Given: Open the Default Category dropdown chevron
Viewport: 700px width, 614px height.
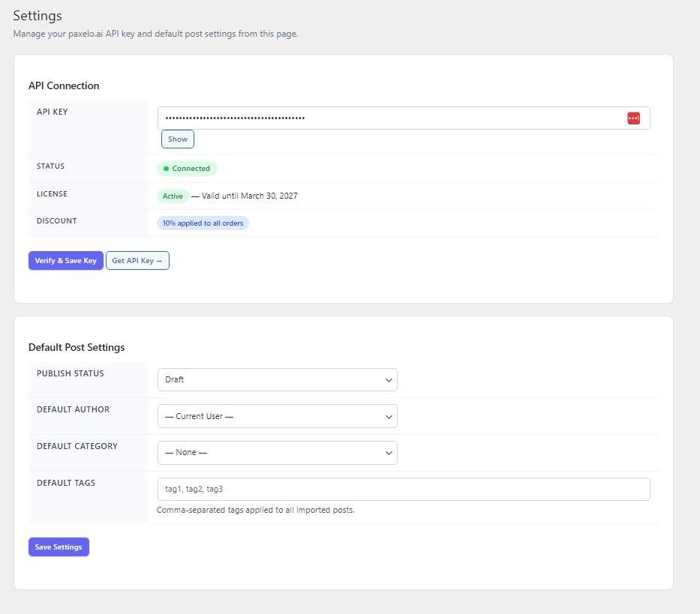Looking at the screenshot, I should click(x=389, y=453).
